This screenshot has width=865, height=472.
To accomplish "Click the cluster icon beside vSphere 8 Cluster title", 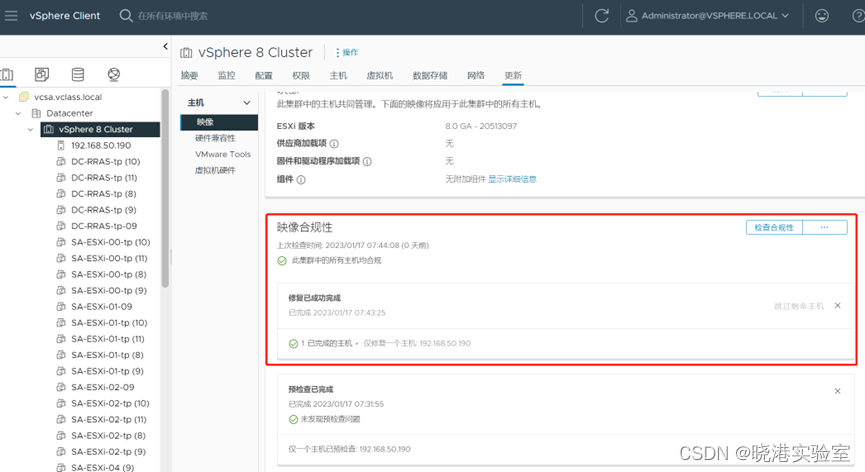I will 186,52.
